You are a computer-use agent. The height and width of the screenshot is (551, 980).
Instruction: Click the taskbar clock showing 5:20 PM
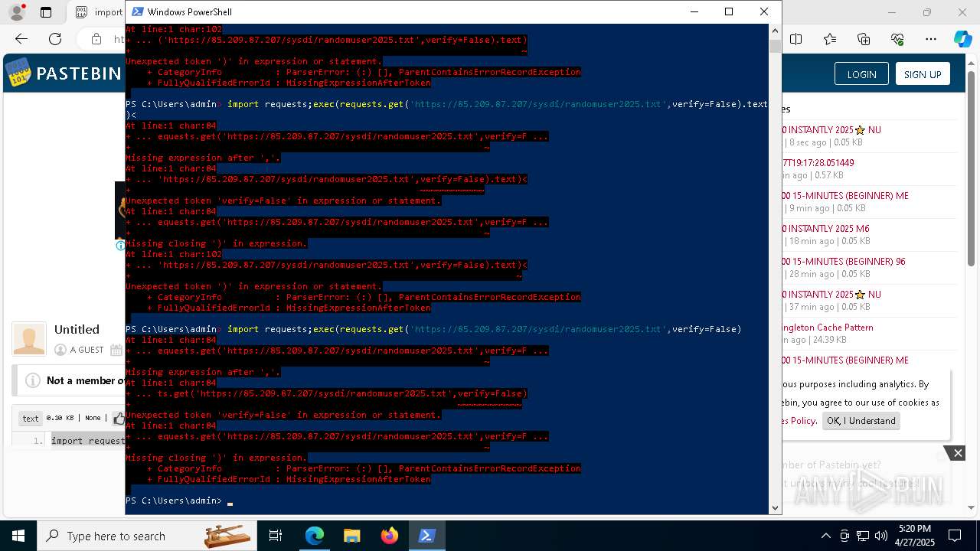click(x=915, y=536)
